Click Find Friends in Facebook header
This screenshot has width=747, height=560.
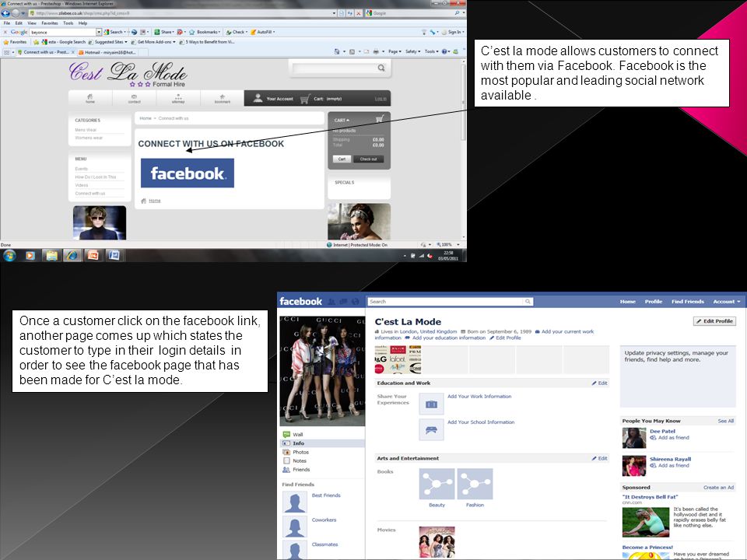[x=687, y=302]
